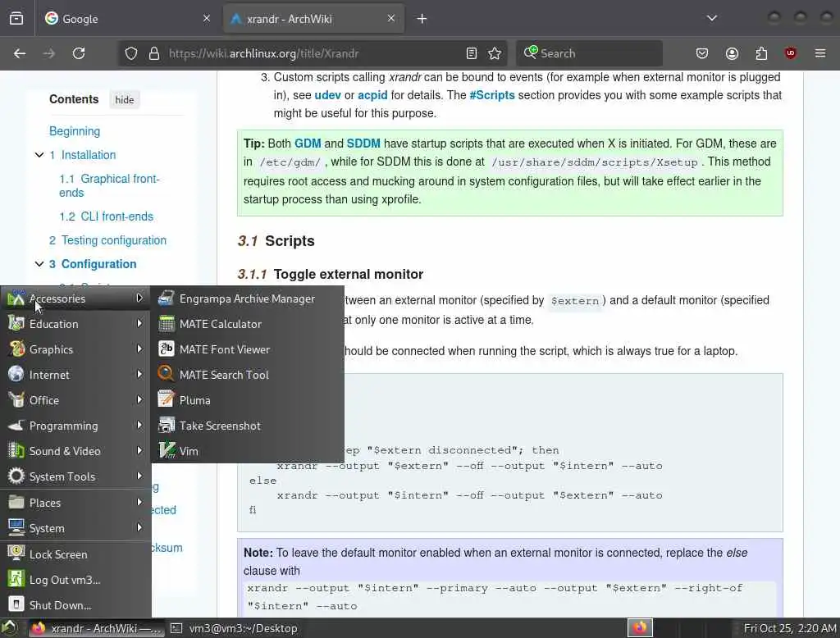Switch to vm3@vm3 Desktop terminal taskbar
840x638 pixels.
(235, 628)
